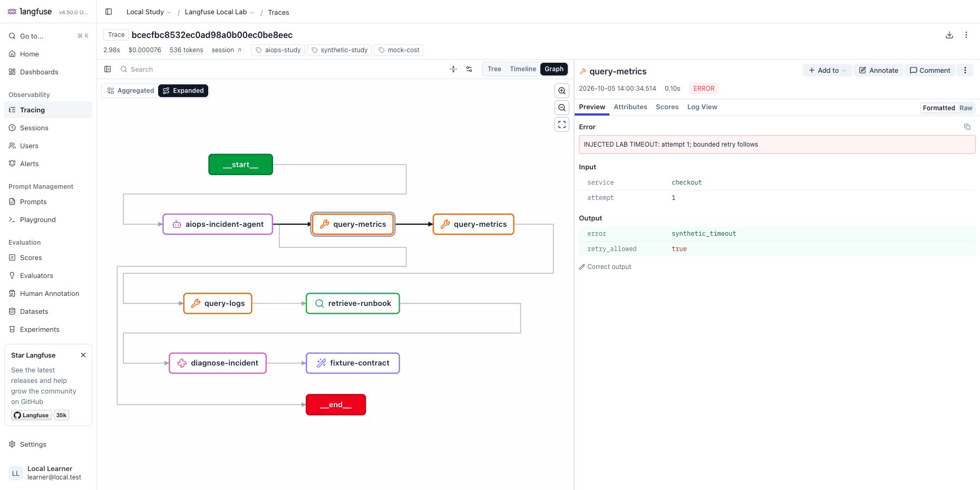The width and height of the screenshot is (980, 490).
Task: Open the Scores tab in detail panel
Action: [x=667, y=107]
